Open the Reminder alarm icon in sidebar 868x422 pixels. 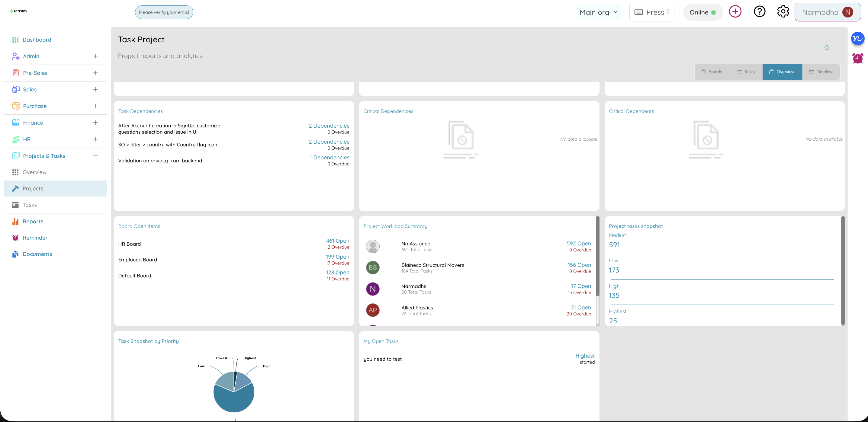(15, 238)
